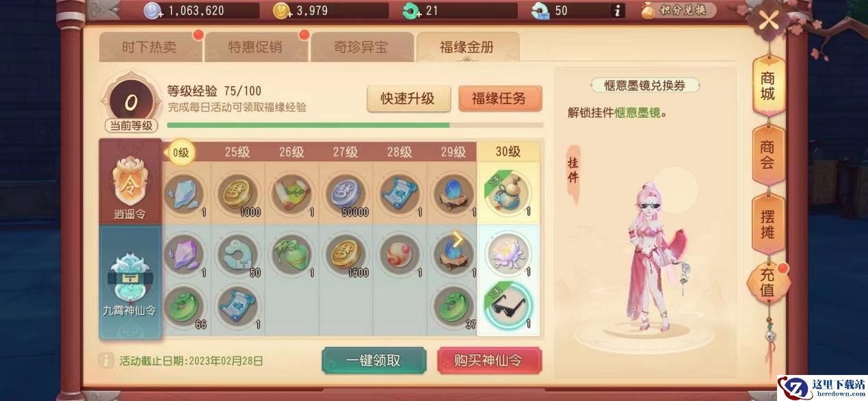This screenshot has width=868, height=401.
Task: Expand the yellow arrow on level 29 reward
Action: pos(458,240)
